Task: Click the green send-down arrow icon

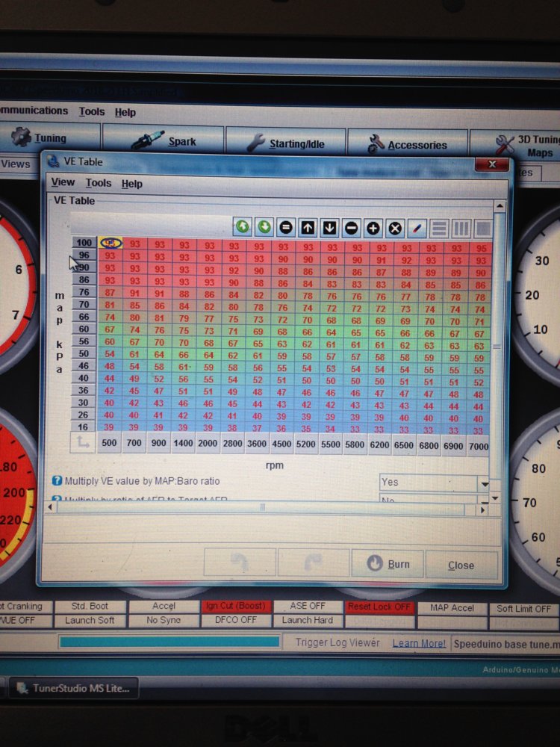Action: pos(264,227)
